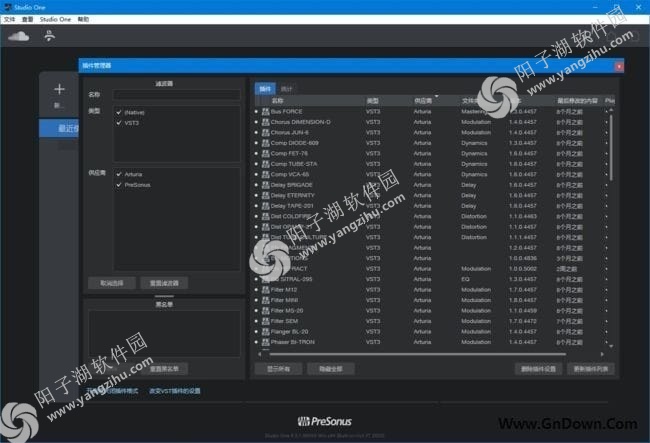Viewport: 650px width, 443px height.
Task: Click plugin icon of Filter M12 row
Action: (266, 290)
